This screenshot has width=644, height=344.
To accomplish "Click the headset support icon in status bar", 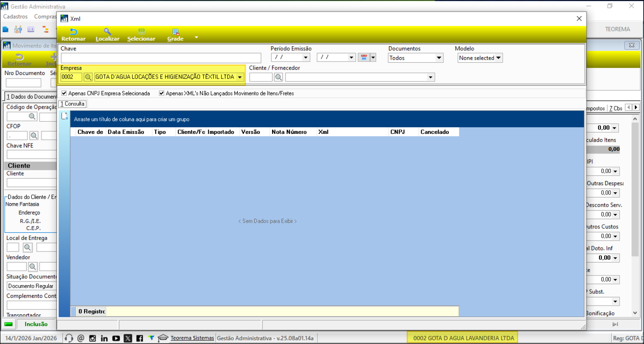I will click(68, 338).
